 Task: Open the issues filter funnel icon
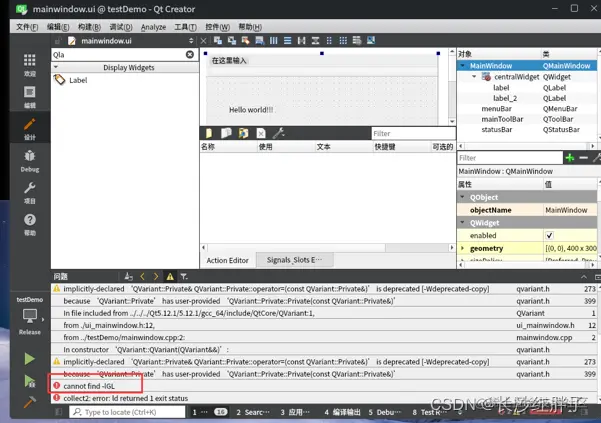click(x=184, y=276)
